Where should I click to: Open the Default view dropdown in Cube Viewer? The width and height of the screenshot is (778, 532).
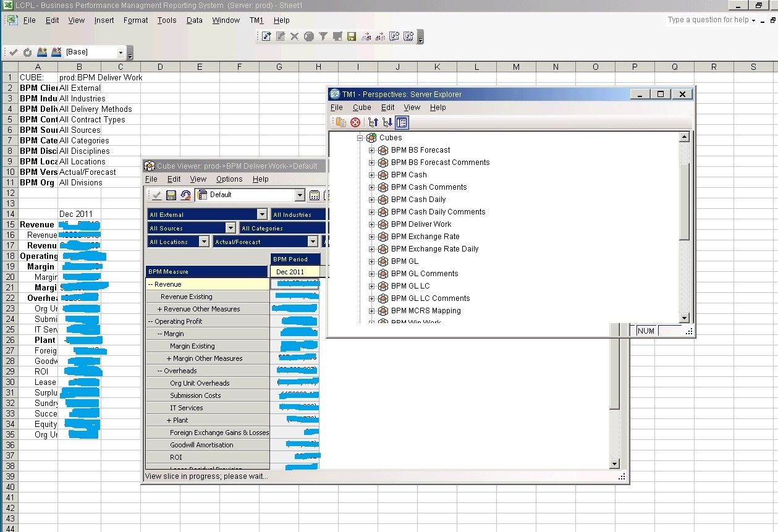point(300,195)
